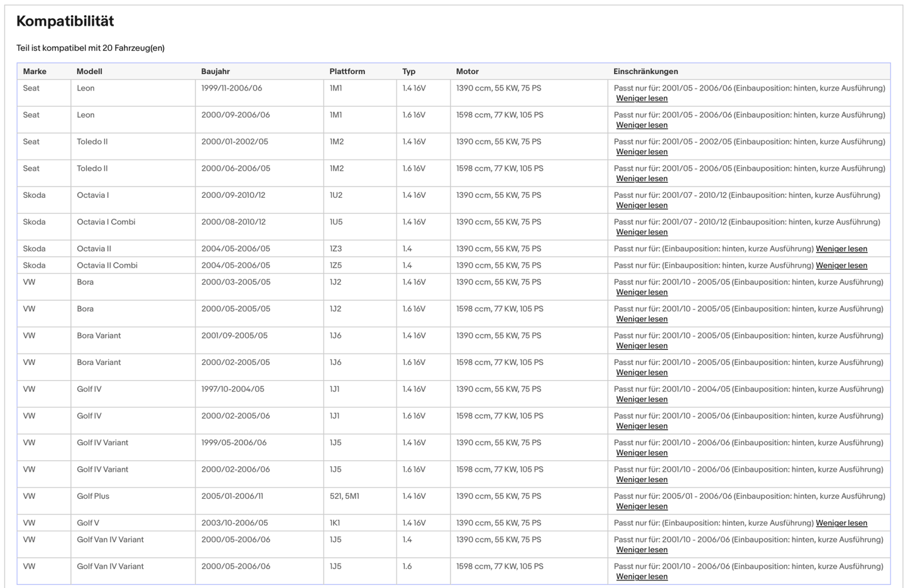Collapse restriction text for Toledo II 1.4 16V
The image size is (908, 588).
point(641,152)
